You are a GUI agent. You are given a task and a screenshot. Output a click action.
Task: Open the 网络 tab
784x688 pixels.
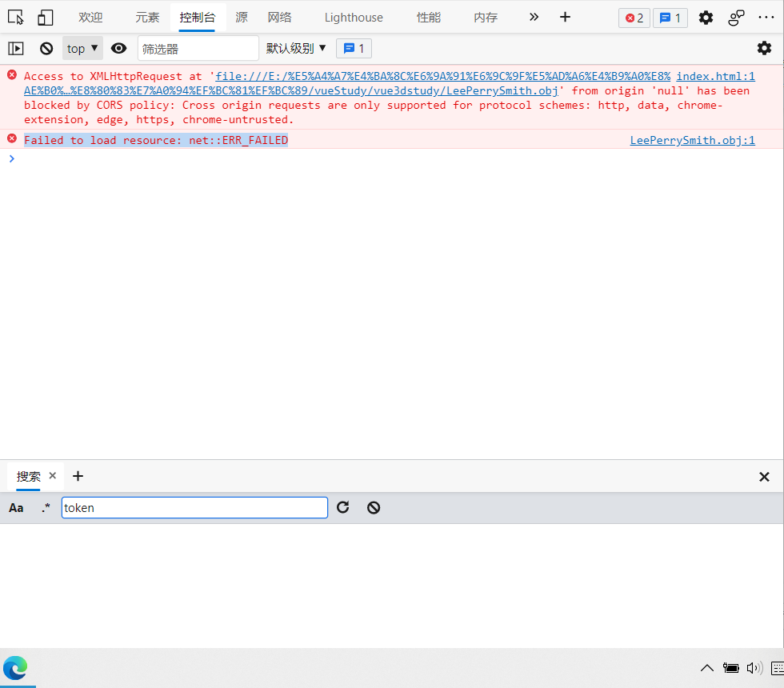[x=279, y=18]
